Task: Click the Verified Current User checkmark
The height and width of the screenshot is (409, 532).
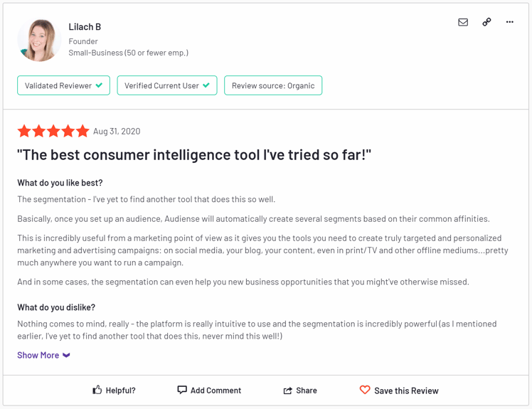Action: [x=206, y=85]
